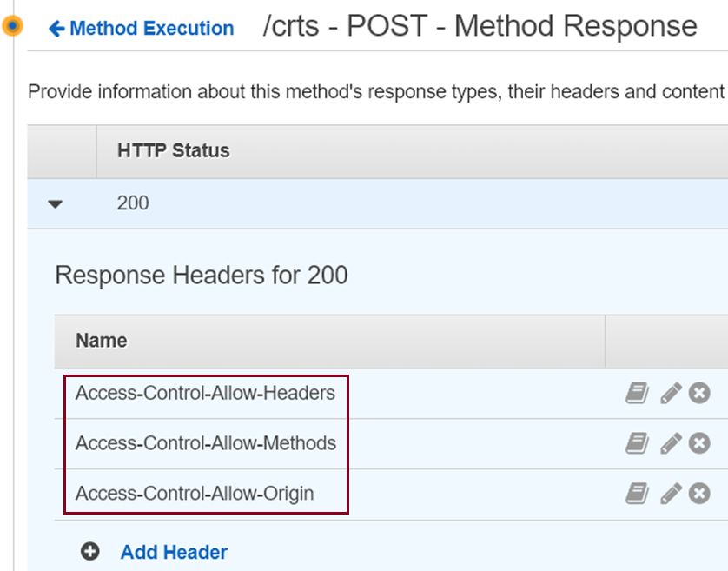Click the HTTP Status column header
This screenshot has width=728, height=571.
point(173,151)
